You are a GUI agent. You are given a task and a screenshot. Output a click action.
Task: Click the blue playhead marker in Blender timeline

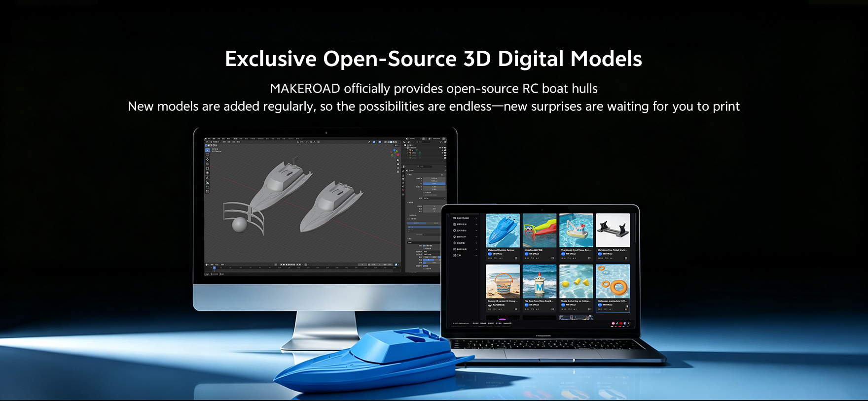(214, 268)
